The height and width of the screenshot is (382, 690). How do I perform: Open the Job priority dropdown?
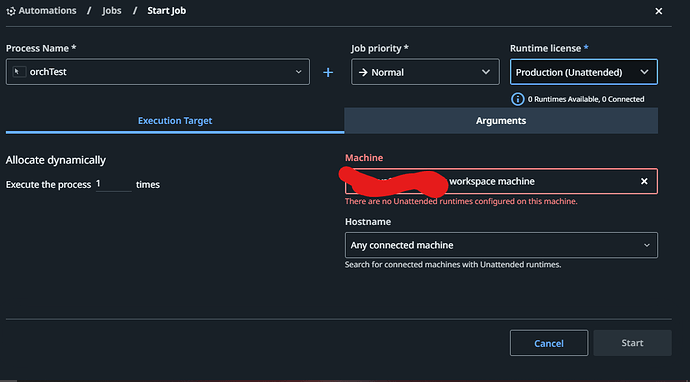click(425, 72)
